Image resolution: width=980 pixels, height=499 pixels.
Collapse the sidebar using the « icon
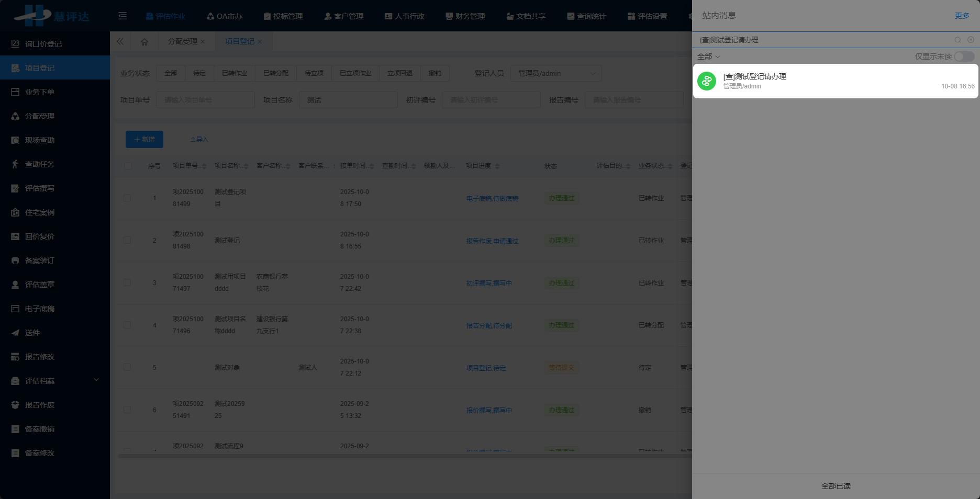(120, 41)
